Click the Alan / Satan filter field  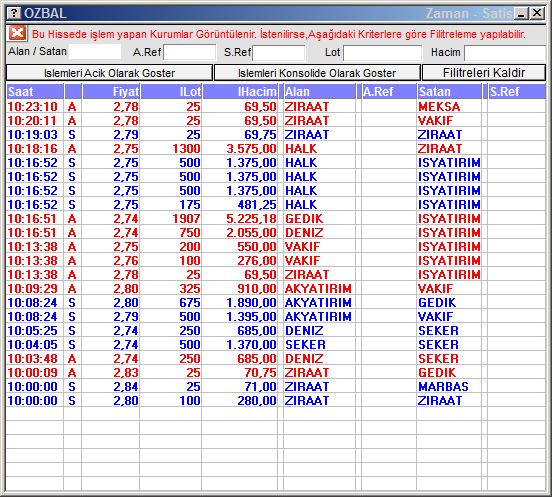tap(95, 52)
